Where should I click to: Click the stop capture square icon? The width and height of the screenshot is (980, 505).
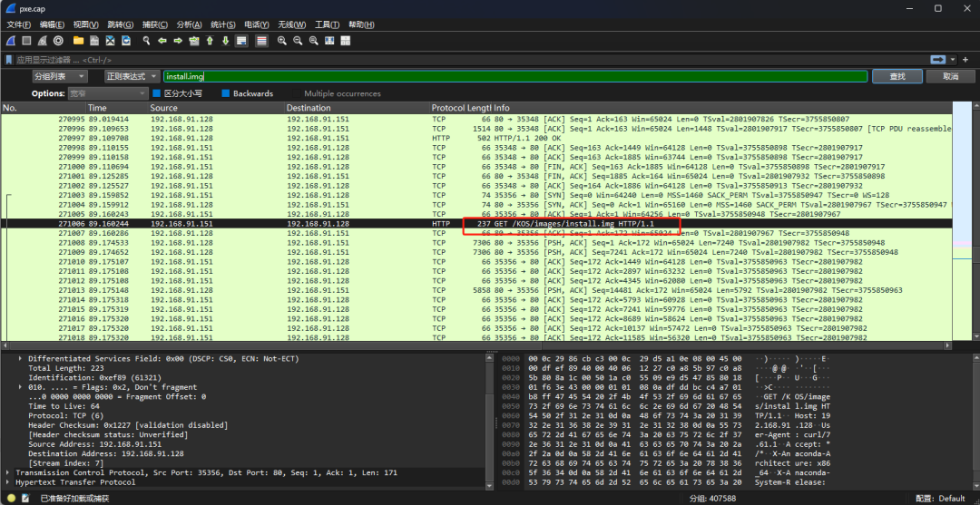(27, 41)
